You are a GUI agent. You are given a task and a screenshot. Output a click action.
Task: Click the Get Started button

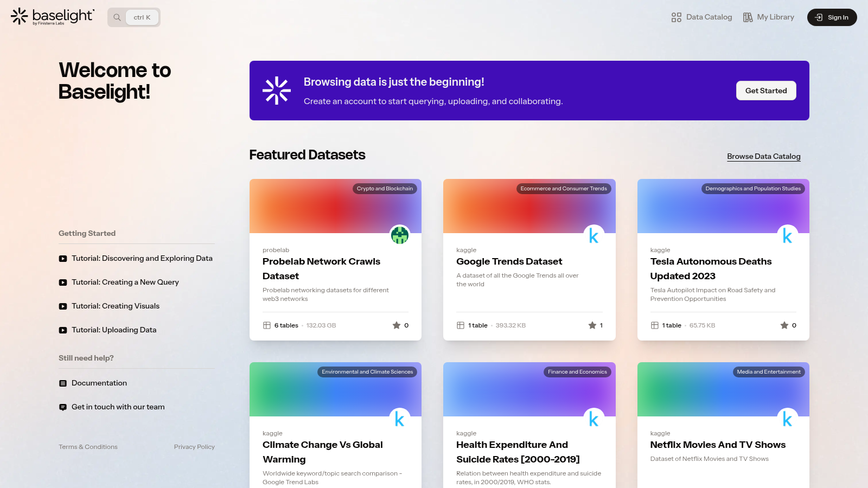tap(766, 91)
